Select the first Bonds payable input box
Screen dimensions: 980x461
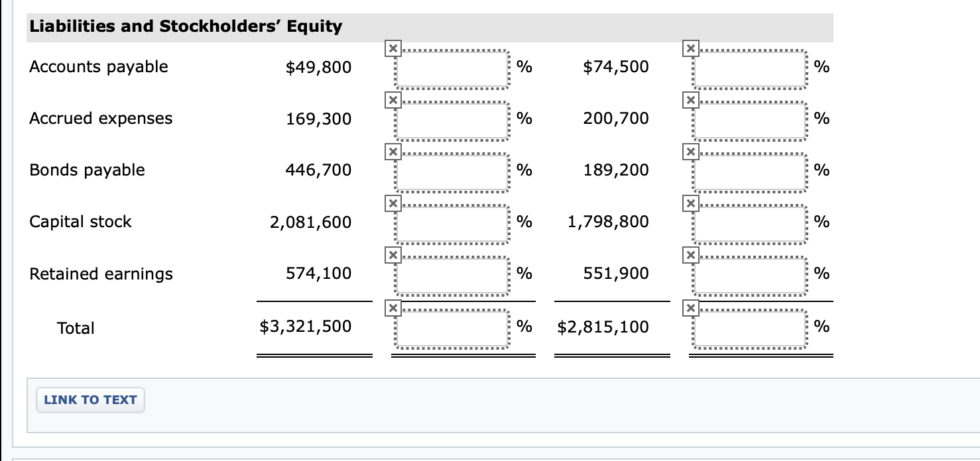tap(452, 171)
